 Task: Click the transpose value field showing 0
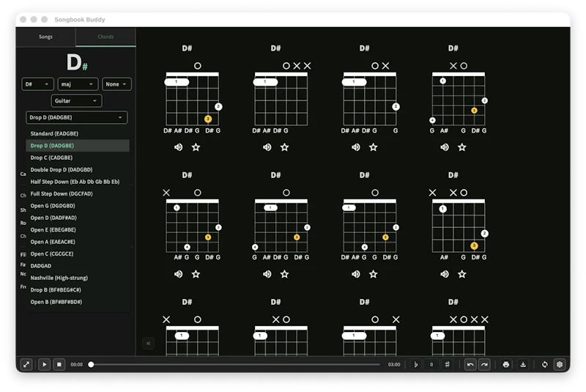click(431, 364)
